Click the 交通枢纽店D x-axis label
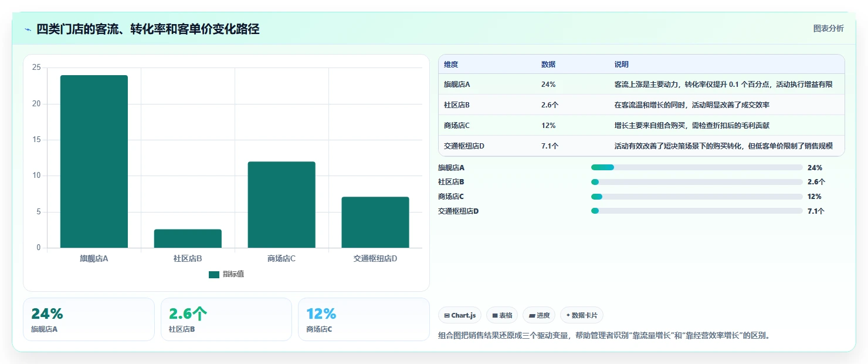868x364 pixels. tap(375, 258)
